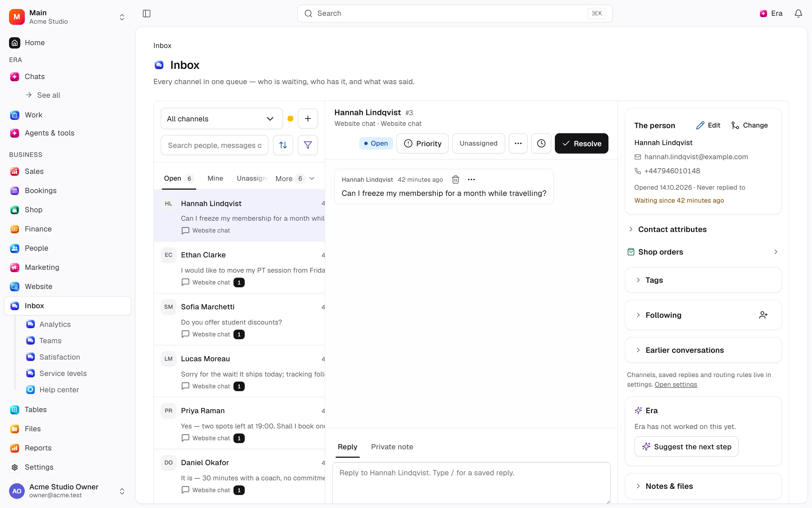Open the conversation filter funnel
The width and height of the screenshot is (812, 508).
point(308,145)
